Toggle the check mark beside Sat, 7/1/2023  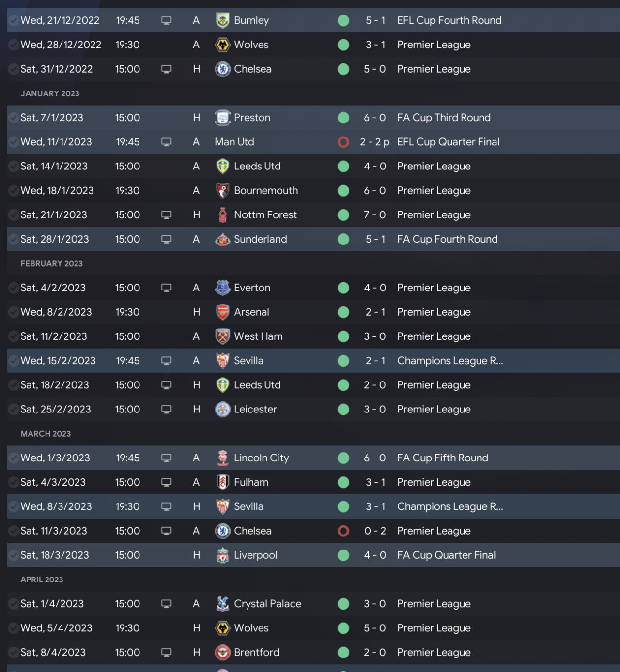tap(14, 118)
